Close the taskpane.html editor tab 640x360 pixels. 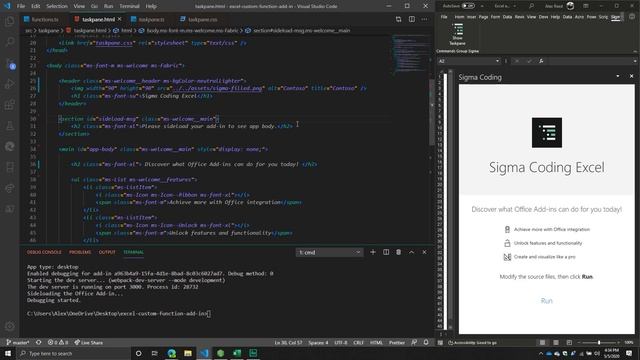(x=119, y=19)
